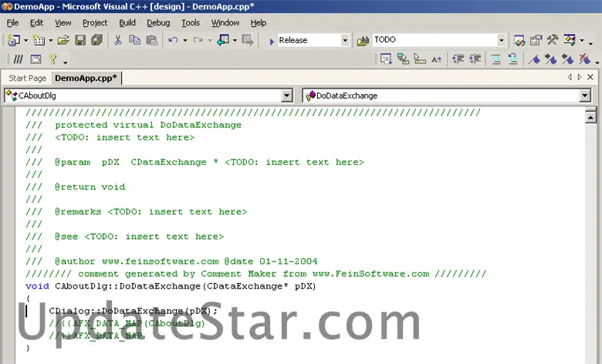
Task: Click the void keyword in the code
Action: click(37, 286)
